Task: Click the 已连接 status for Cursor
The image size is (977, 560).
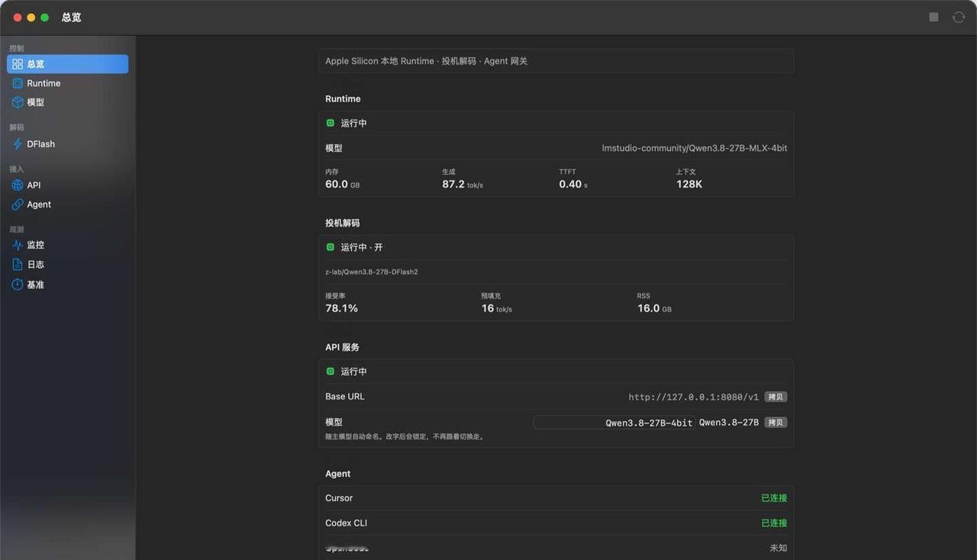Action: click(774, 498)
